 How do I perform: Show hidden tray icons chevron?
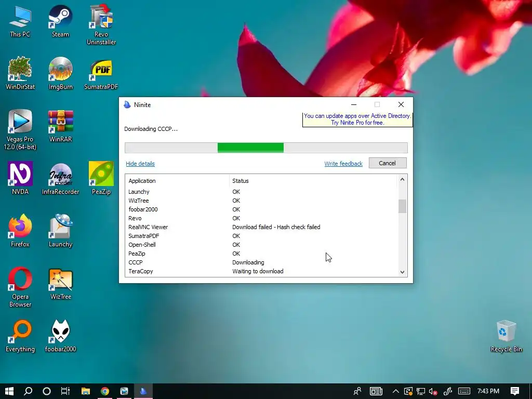coord(395,391)
